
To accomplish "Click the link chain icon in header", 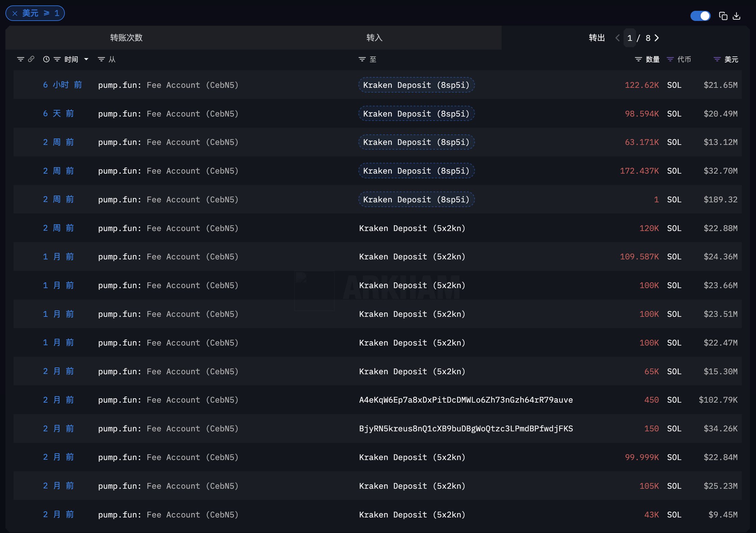I will click(x=31, y=59).
